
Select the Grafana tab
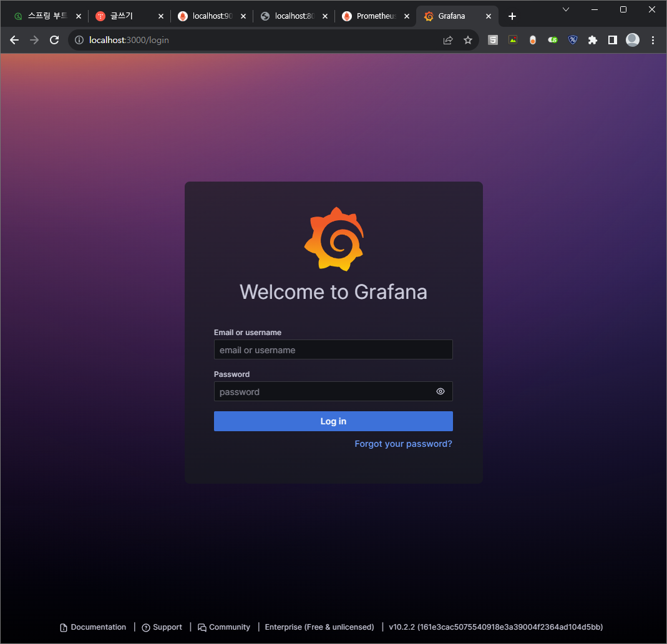tap(451, 16)
